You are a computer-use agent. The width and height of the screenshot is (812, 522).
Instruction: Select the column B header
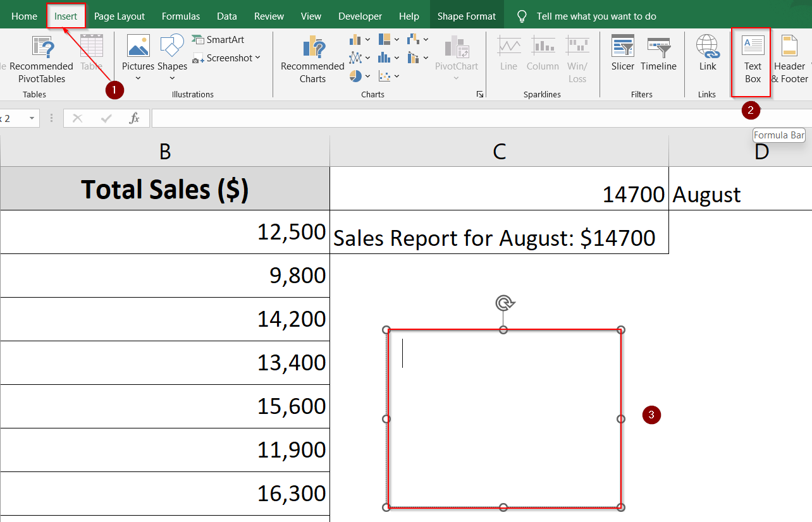click(164, 152)
